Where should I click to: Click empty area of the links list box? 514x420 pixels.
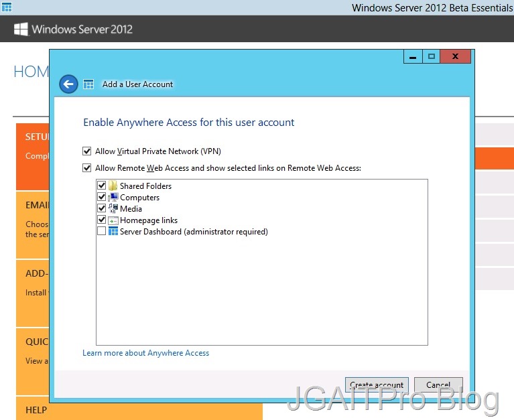[261, 295]
